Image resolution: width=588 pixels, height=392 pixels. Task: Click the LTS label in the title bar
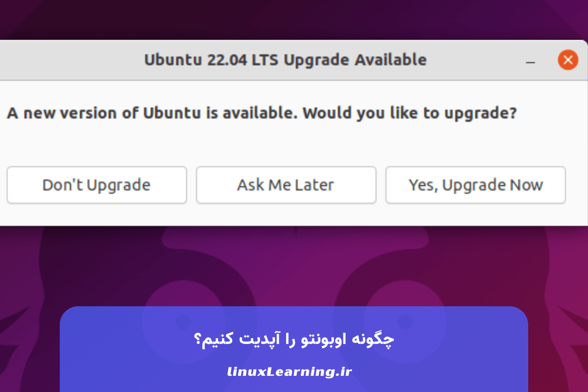pos(265,60)
